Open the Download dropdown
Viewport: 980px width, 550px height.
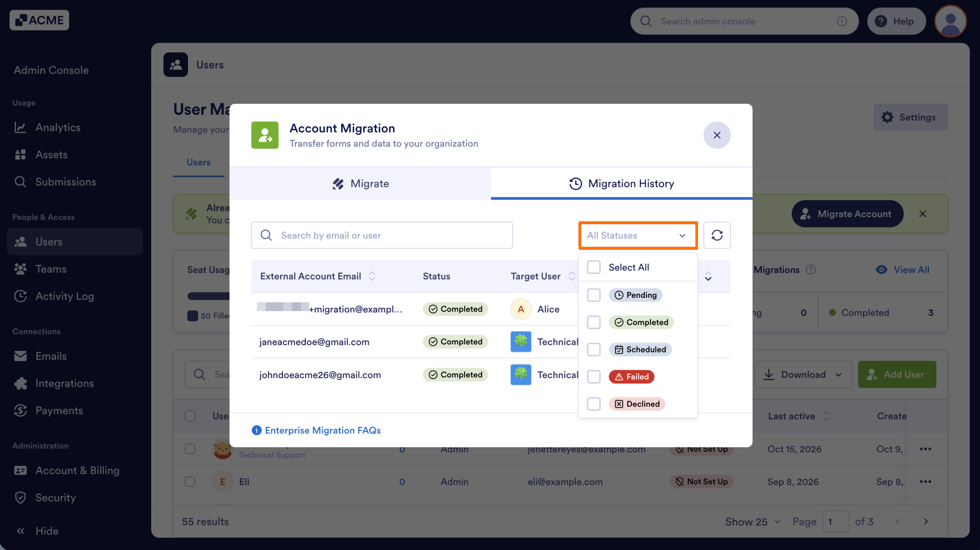[803, 374]
